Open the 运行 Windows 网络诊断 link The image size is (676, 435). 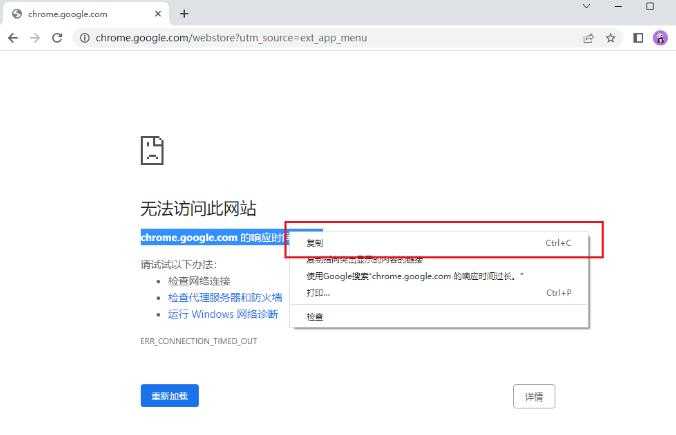point(223,314)
